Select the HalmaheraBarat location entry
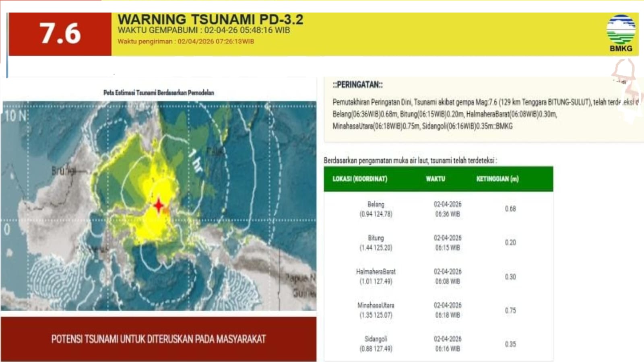 (x=376, y=276)
